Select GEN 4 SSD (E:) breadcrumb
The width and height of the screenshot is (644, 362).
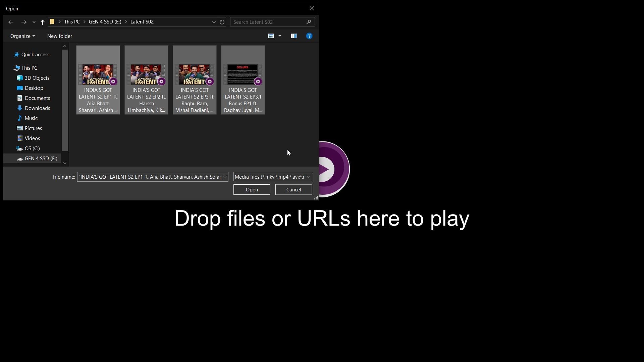tap(105, 22)
